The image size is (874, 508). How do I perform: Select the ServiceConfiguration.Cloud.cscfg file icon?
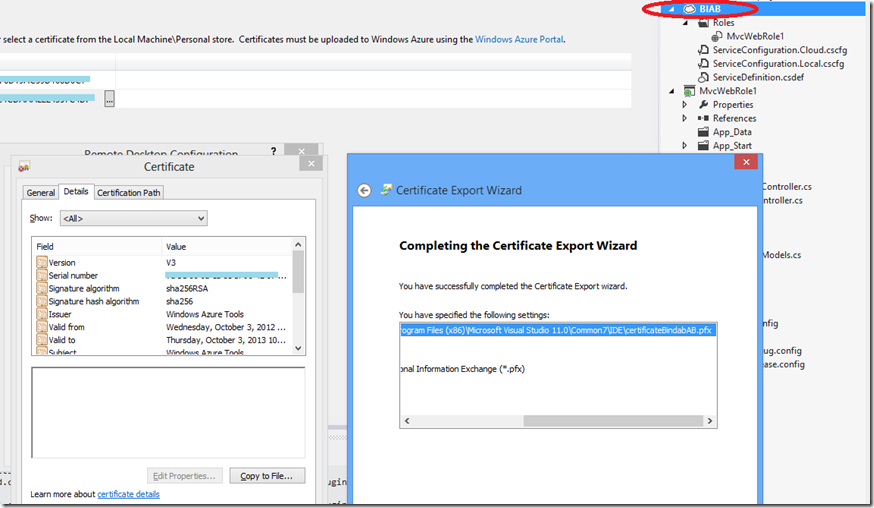(x=703, y=50)
